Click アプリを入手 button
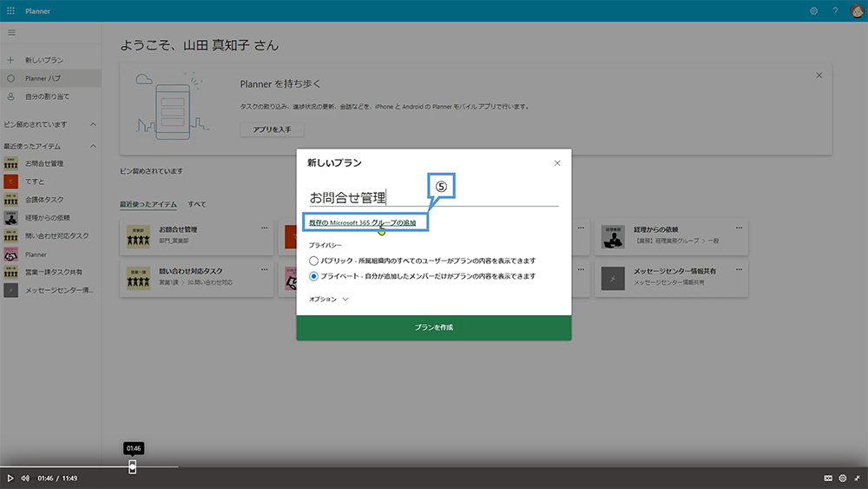This screenshot has width=868, height=489. point(272,129)
